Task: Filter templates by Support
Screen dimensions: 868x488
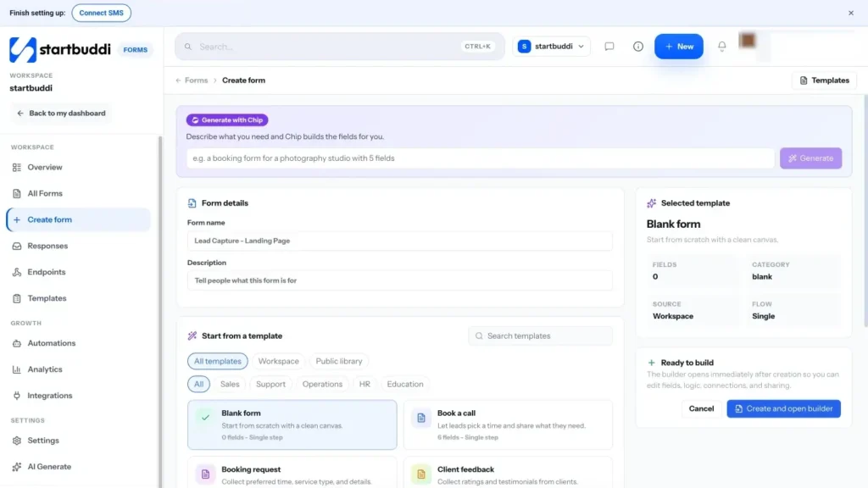Action: [x=270, y=384]
